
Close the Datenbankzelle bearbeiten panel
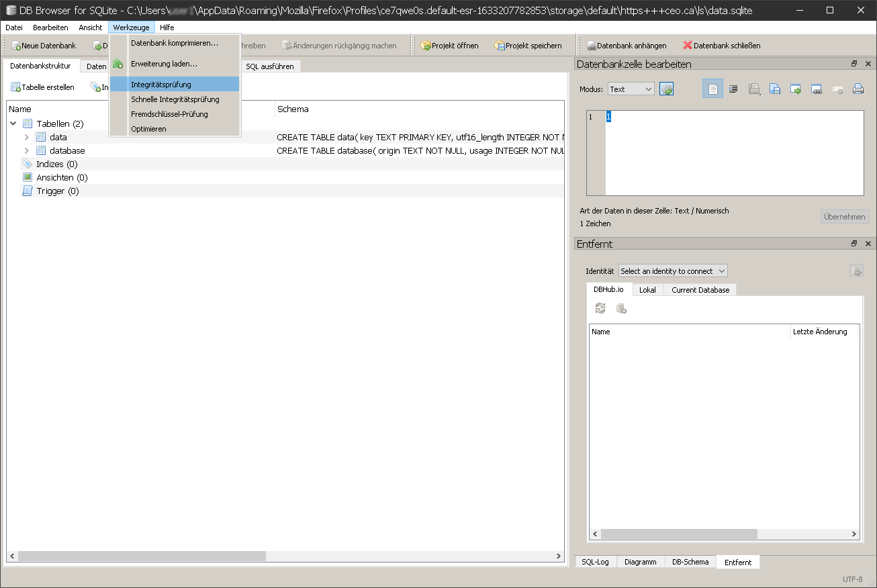pyautogui.click(x=868, y=64)
